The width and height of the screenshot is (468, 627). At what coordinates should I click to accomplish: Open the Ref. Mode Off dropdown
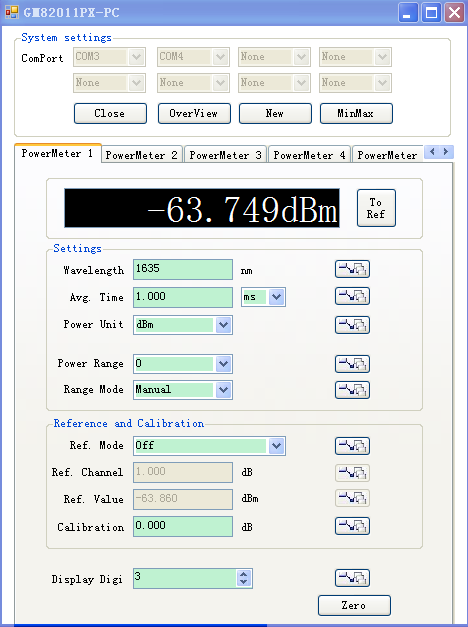point(276,445)
